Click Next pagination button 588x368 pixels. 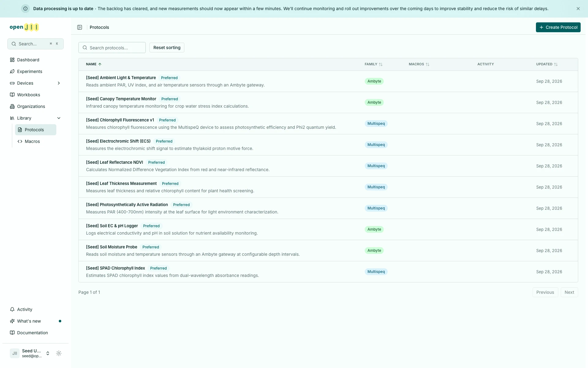click(569, 292)
